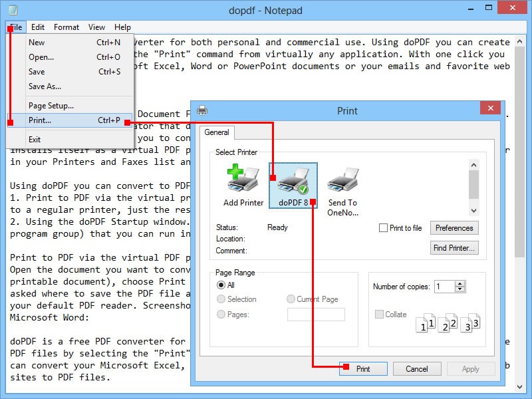Click the Notepad vertical scrollbar thumb
532x399 pixels.
pos(519,152)
